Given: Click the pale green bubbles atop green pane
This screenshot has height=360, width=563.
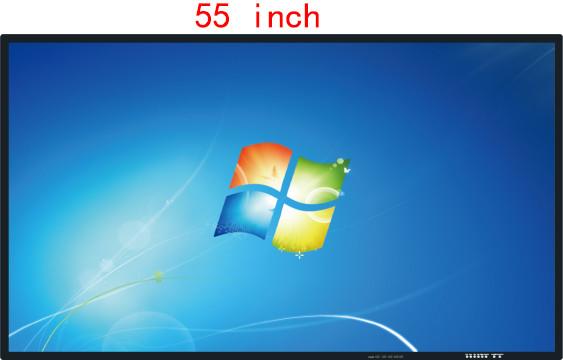Looking at the screenshot, I should (x=338, y=163).
